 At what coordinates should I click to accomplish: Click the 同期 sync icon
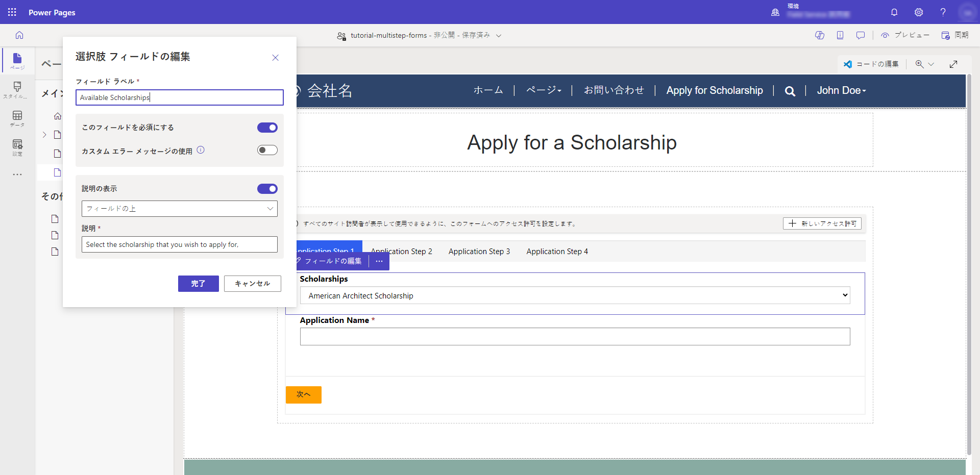tap(954, 35)
